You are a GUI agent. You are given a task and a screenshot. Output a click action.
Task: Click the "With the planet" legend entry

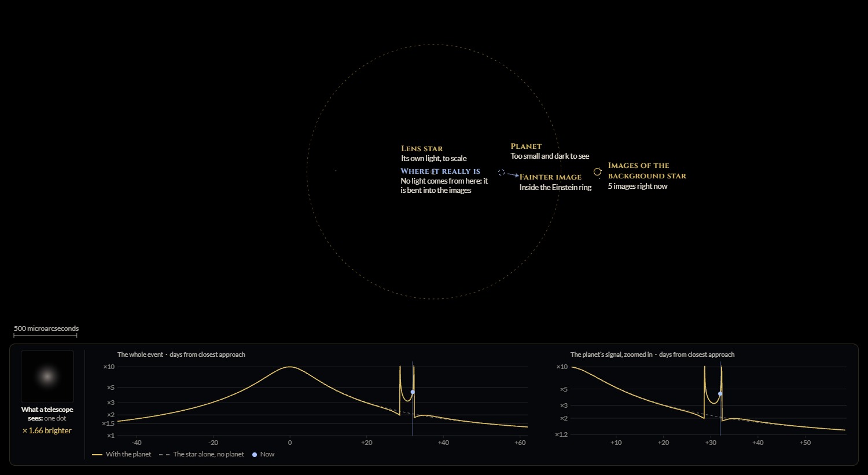tap(122, 454)
